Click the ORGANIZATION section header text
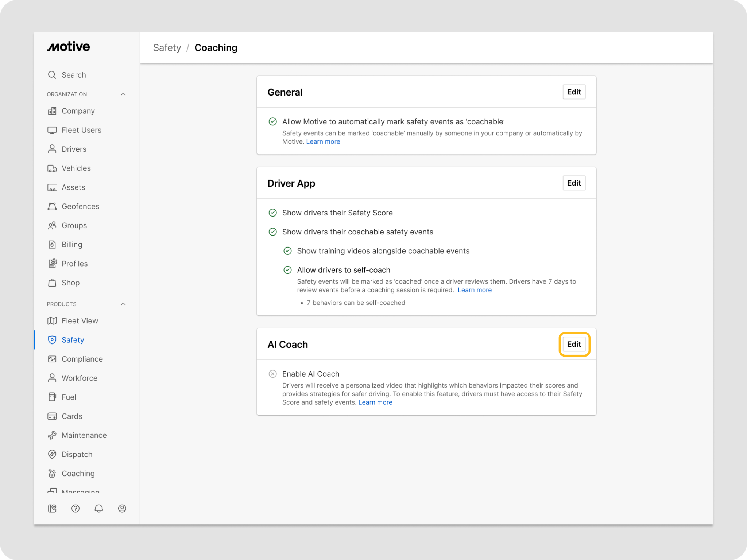The image size is (747, 560). [x=67, y=94]
